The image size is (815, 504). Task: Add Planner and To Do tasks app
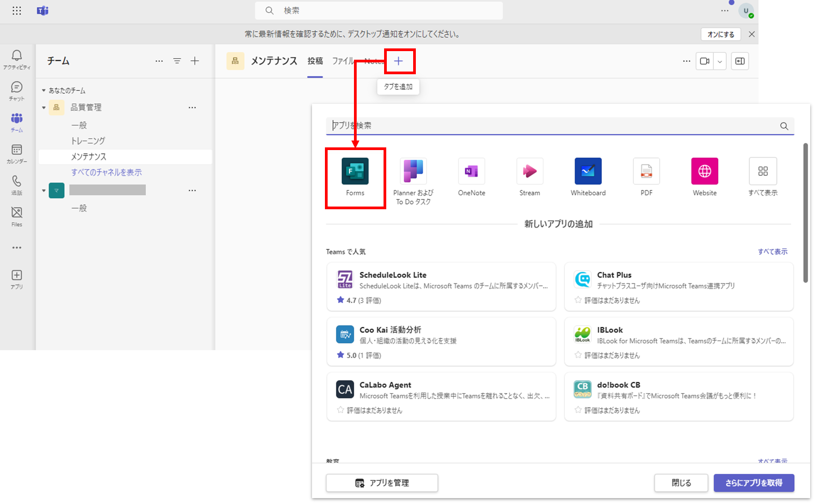413,181
